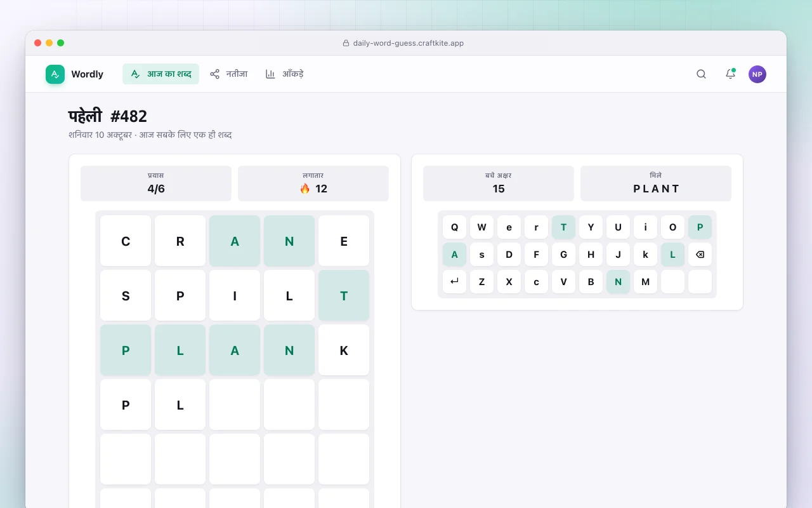Click the date line शनिवार 10 अक्टूबर
This screenshot has width=812, height=508.
pos(100,135)
